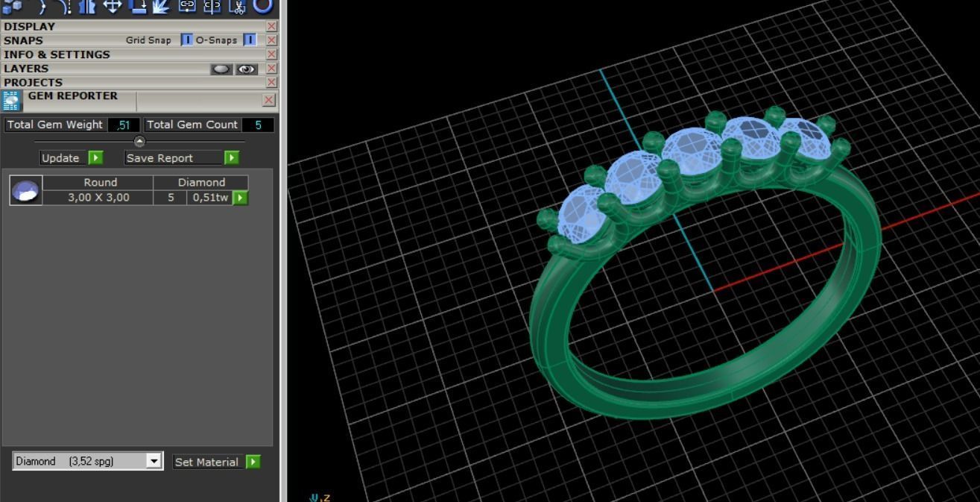Click the stacked cubes tool icon
The height and width of the screenshot is (502, 980).
(x=11, y=6)
